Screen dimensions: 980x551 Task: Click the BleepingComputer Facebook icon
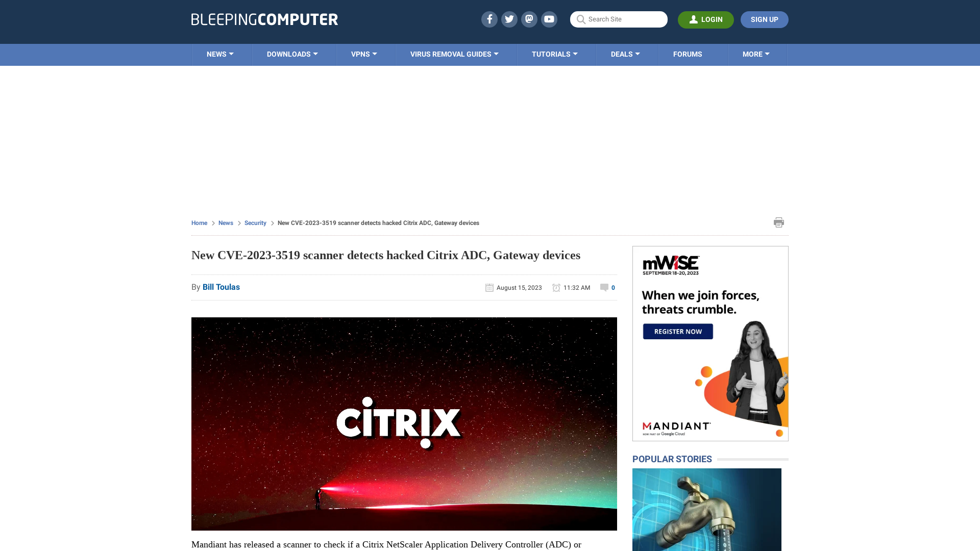(x=489, y=19)
